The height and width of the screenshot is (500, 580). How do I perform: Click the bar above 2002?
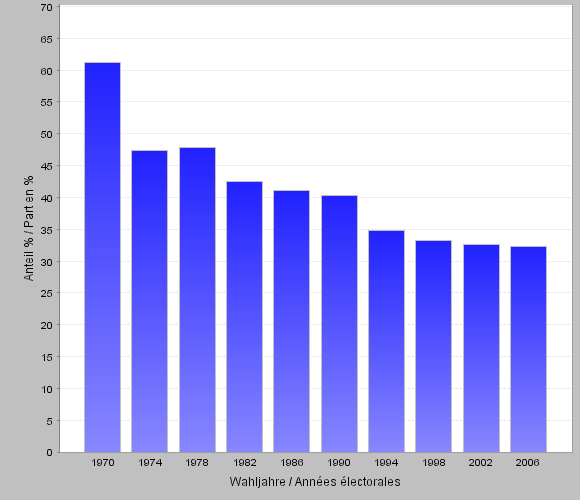point(481,348)
